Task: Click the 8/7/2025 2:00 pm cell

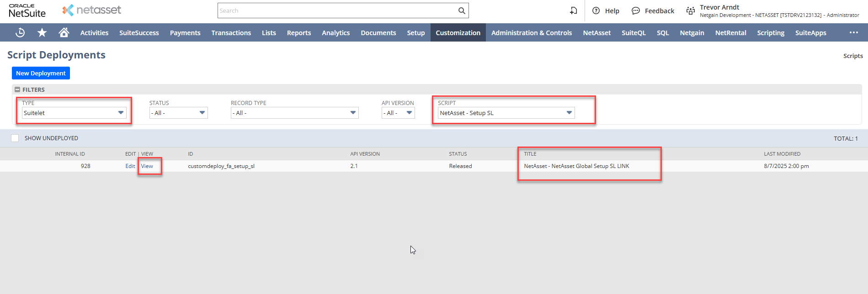Action: pyautogui.click(x=786, y=166)
